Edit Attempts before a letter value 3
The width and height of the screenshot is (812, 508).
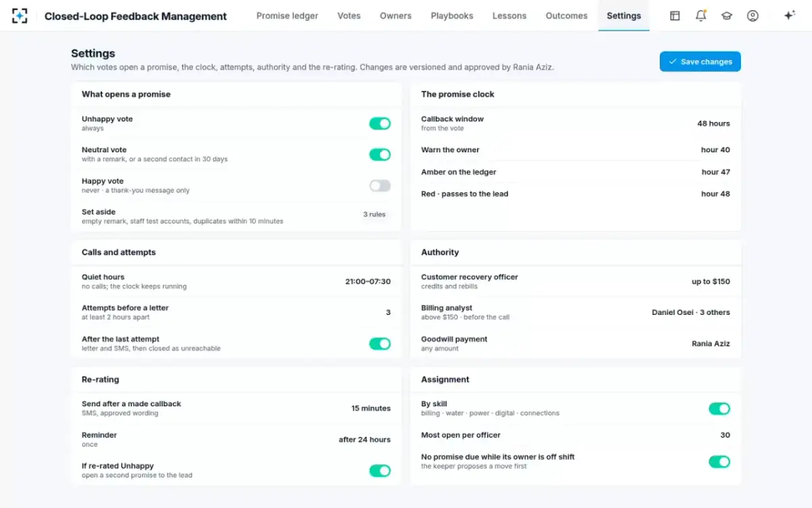tap(388, 312)
